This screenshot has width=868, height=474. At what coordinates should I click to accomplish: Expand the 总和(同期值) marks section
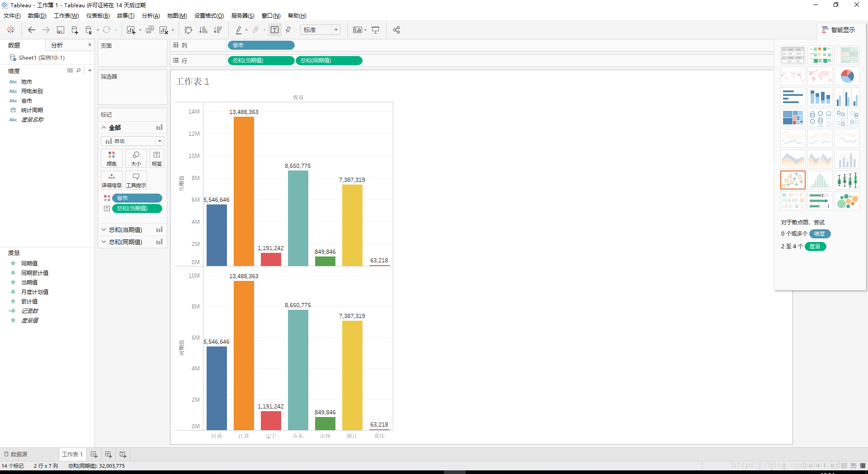click(104, 242)
